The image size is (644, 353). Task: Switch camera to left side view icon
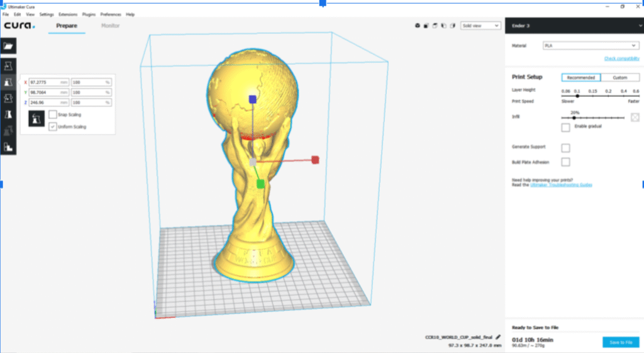443,25
